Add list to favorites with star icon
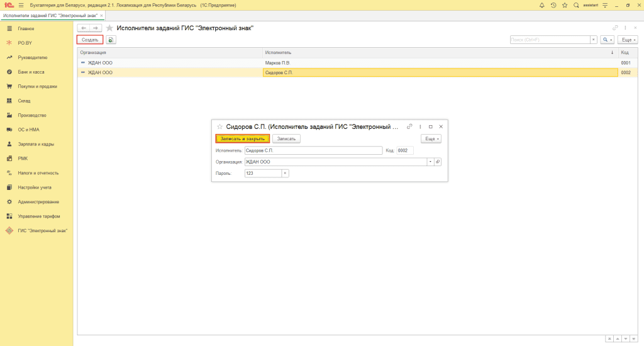The image size is (644, 346). click(109, 28)
